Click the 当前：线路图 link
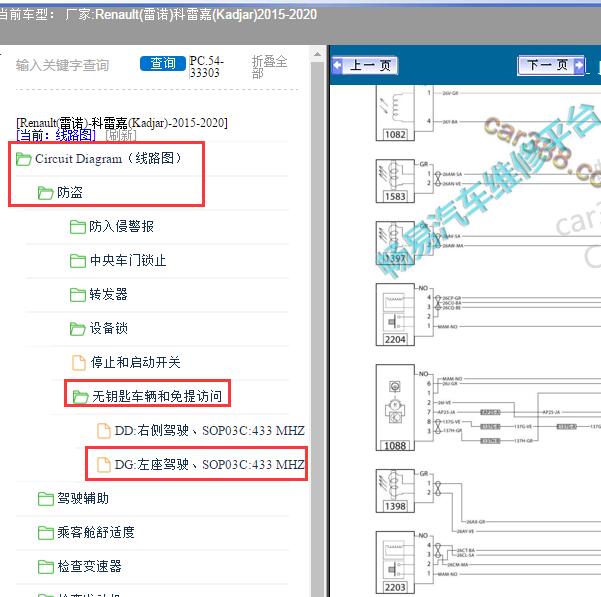Image resolution: width=601 pixels, height=597 pixels. click(x=56, y=135)
